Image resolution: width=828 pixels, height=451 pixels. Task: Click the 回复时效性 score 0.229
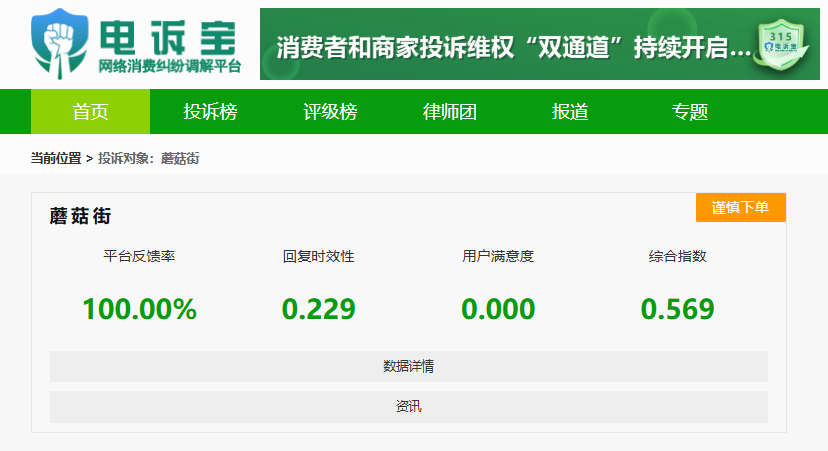(x=318, y=309)
